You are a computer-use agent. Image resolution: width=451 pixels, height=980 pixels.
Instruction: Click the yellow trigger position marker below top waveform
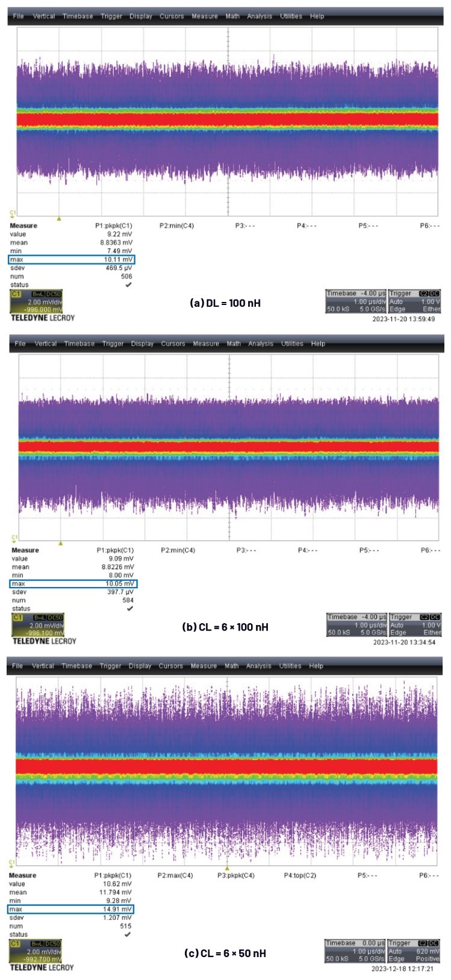59,219
